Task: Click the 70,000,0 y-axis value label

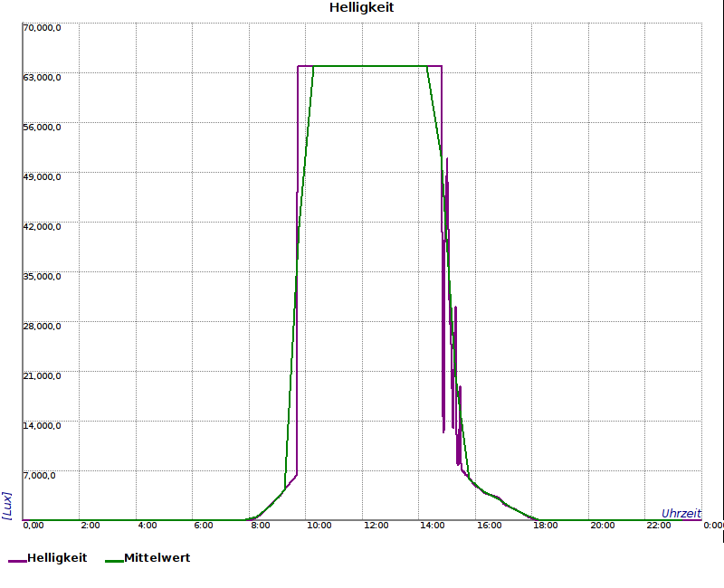Action: point(42,27)
